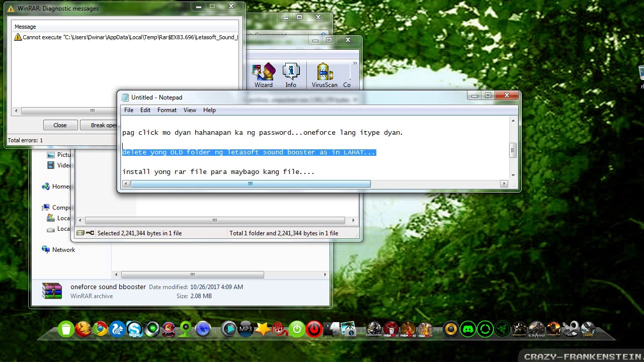Open the Format menu in Notepad

(167, 110)
